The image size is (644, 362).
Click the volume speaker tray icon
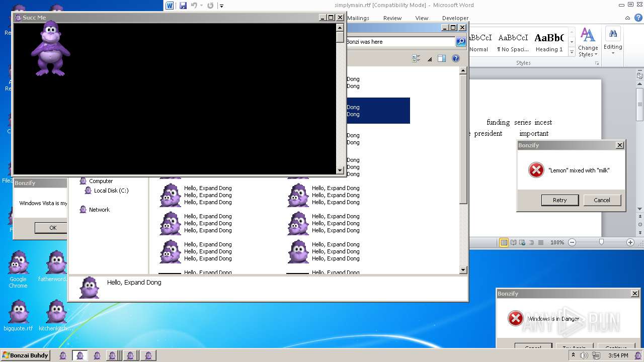pos(584,355)
